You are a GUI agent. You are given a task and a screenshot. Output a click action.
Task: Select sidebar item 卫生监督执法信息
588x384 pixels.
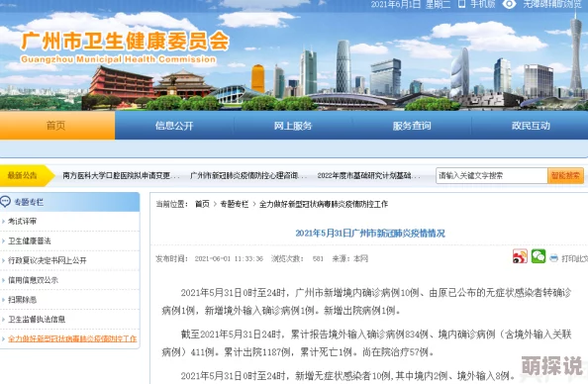click(x=37, y=319)
